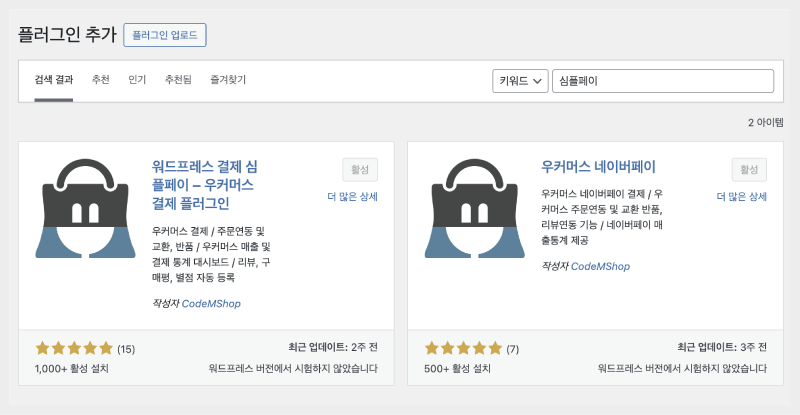Open the 추천 tab
The height and width of the screenshot is (415, 800).
101,80
